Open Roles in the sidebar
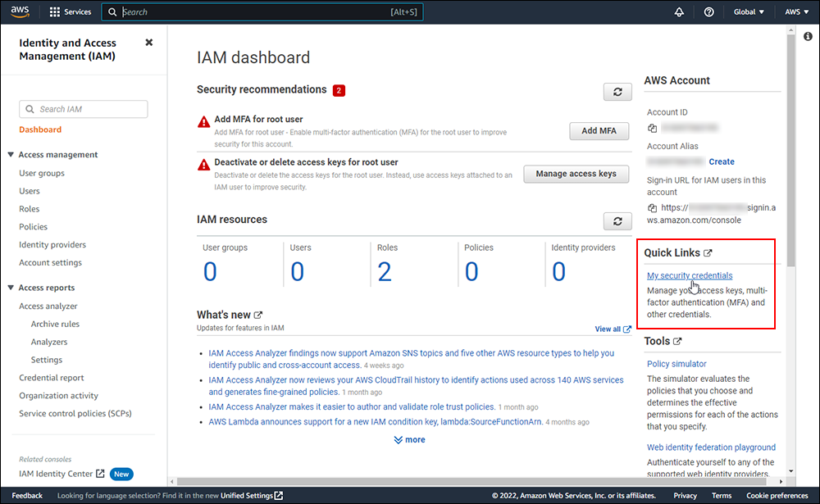 pos(30,209)
